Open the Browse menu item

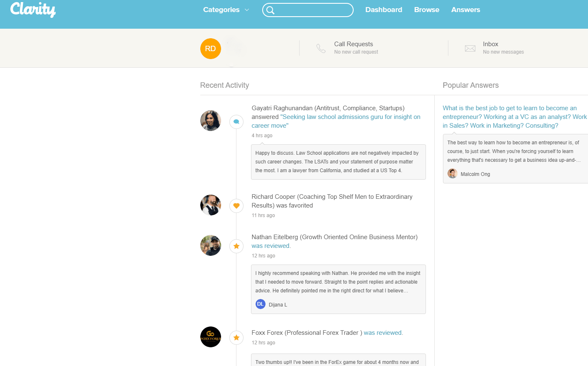(426, 10)
